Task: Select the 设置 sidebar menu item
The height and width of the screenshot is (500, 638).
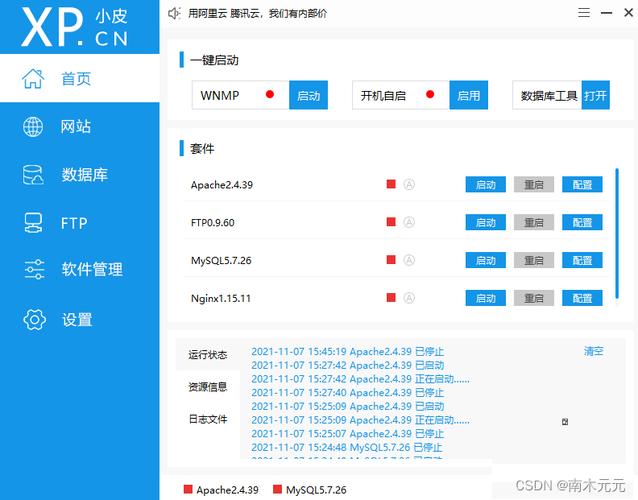Action: (x=80, y=319)
